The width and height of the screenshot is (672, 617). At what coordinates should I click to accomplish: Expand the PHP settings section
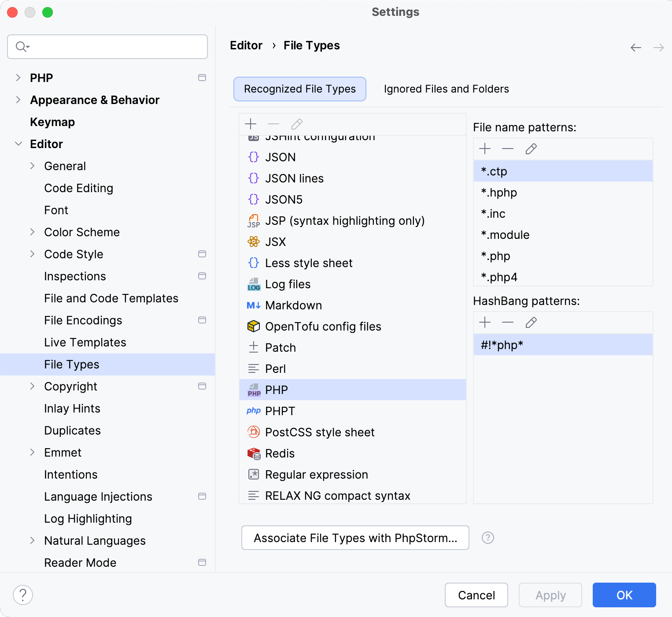pos(18,78)
